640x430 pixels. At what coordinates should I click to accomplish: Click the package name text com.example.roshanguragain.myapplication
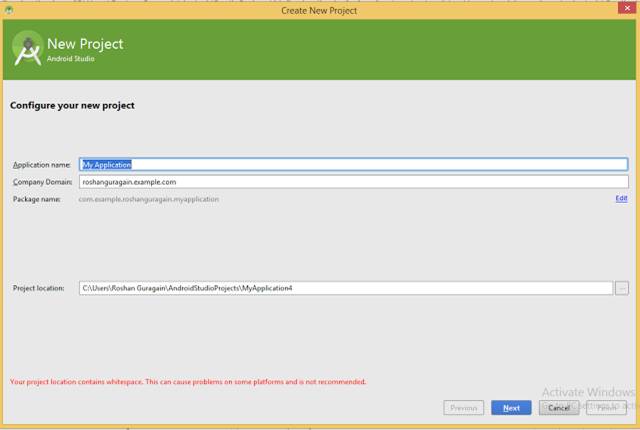[x=149, y=199]
